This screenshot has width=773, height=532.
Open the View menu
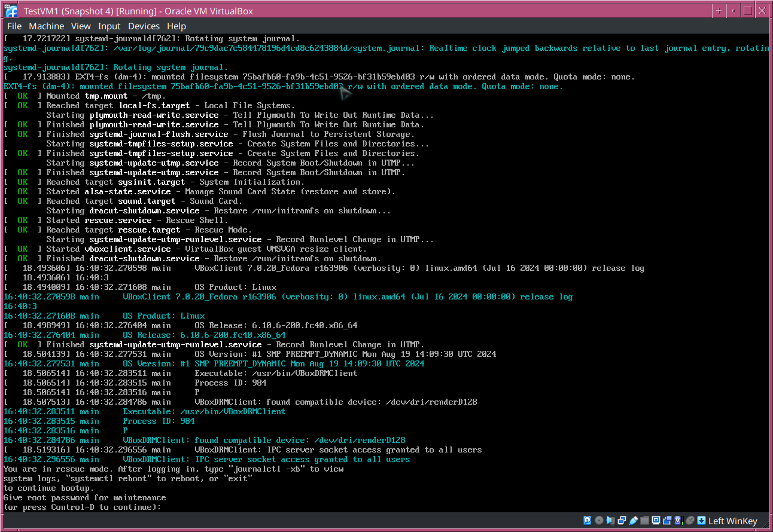point(81,26)
